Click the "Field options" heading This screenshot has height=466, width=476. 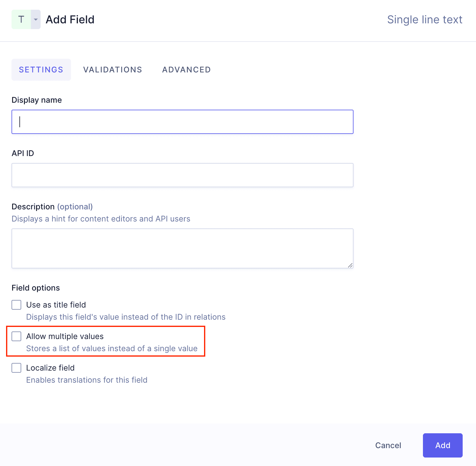tap(35, 288)
